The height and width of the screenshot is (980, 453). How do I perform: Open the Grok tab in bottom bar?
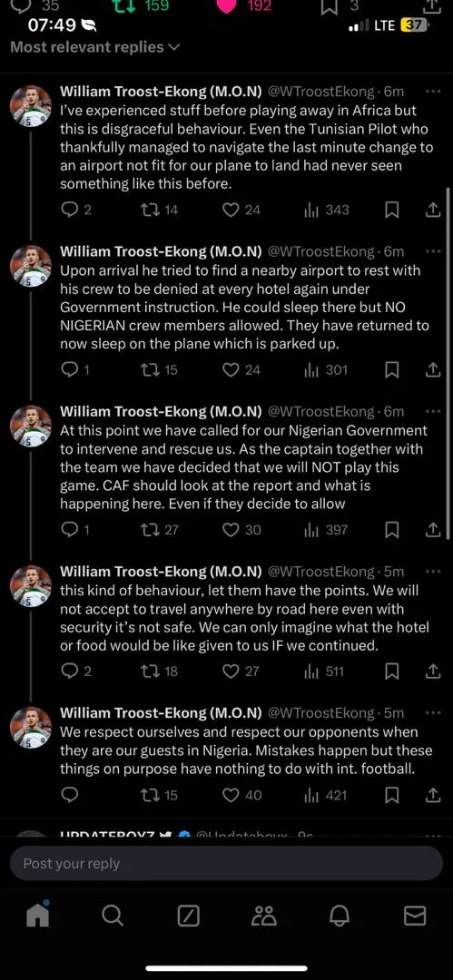pyautogui.click(x=188, y=916)
